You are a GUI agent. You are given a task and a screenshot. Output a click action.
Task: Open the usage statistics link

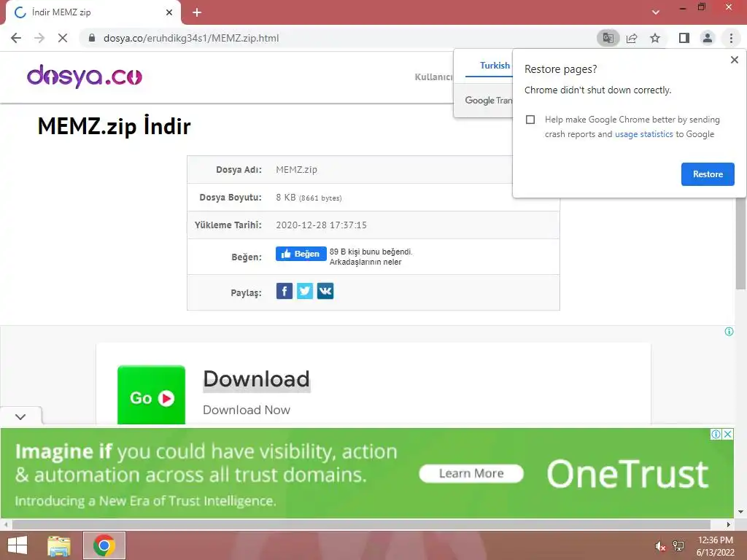coord(643,134)
